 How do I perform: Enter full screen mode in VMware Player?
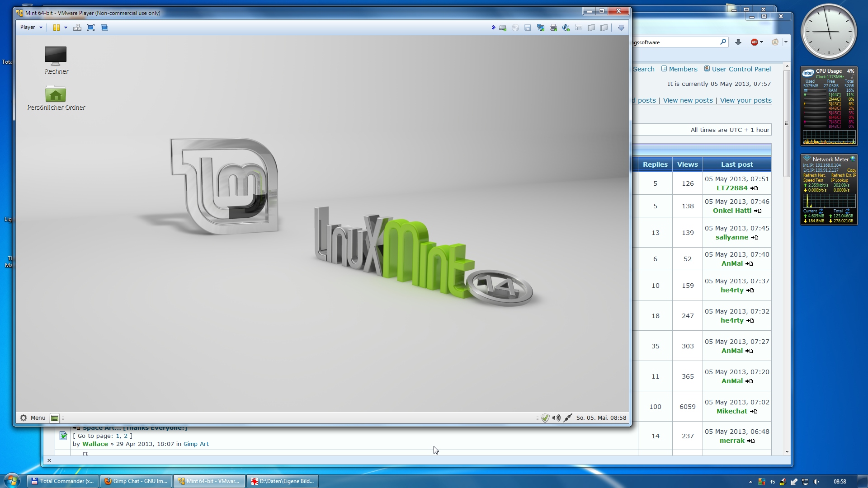coord(90,28)
